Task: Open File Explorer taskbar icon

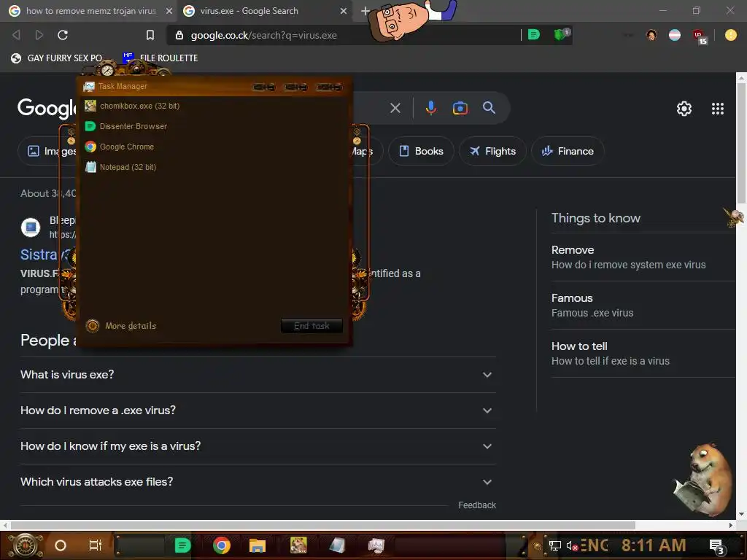Action: (258, 545)
